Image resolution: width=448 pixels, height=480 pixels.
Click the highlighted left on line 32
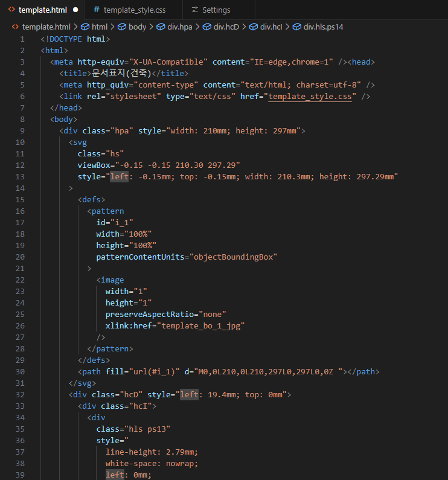(x=189, y=395)
